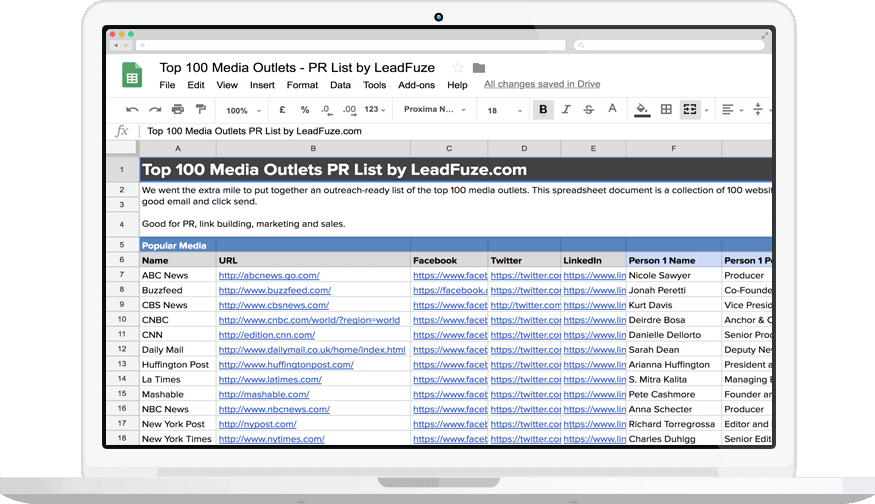Format selection as currency pound

(x=282, y=109)
